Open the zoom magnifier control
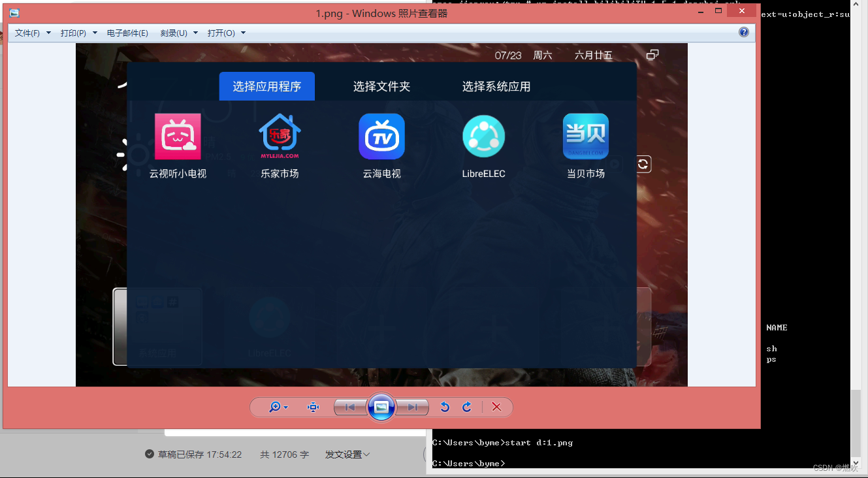This screenshot has height=478, width=868. click(278, 407)
